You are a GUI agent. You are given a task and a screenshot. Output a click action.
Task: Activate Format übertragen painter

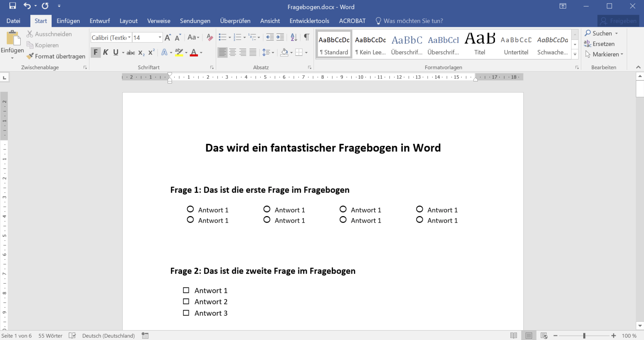coord(56,56)
